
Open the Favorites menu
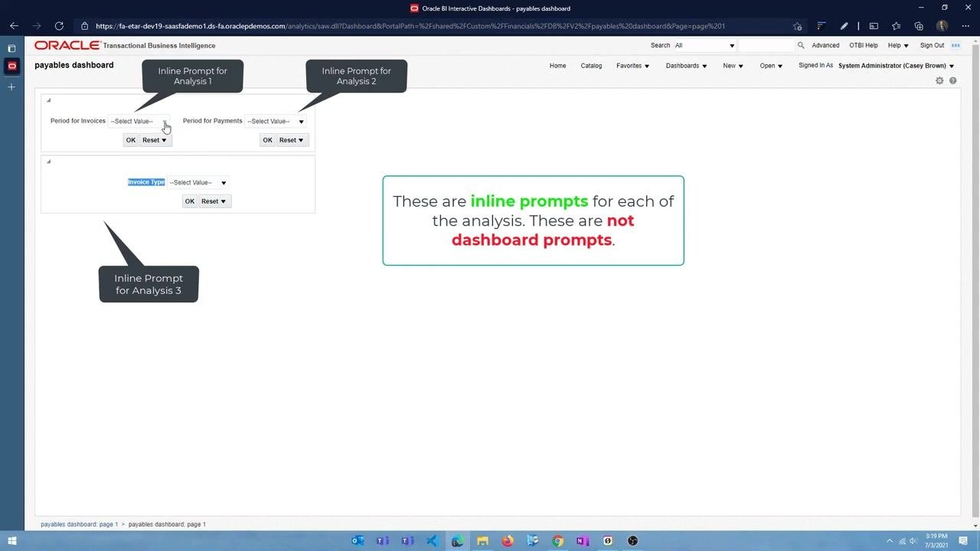click(x=633, y=66)
